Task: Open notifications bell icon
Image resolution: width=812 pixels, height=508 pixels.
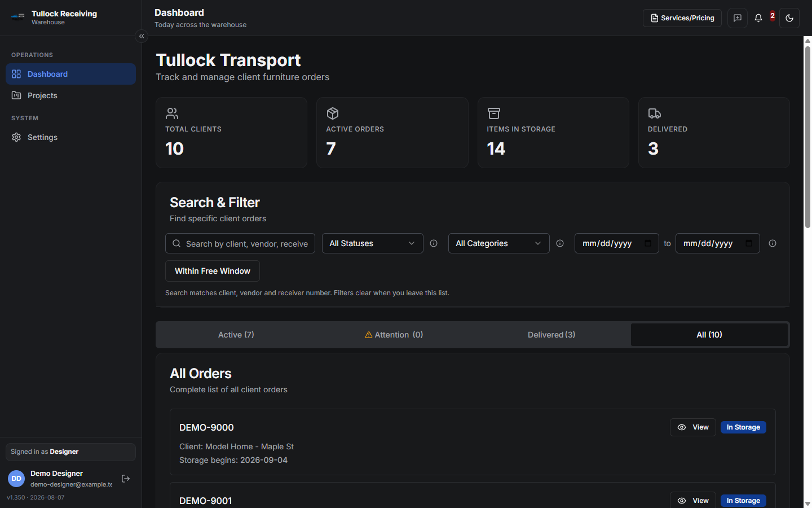Action: [x=758, y=18]
